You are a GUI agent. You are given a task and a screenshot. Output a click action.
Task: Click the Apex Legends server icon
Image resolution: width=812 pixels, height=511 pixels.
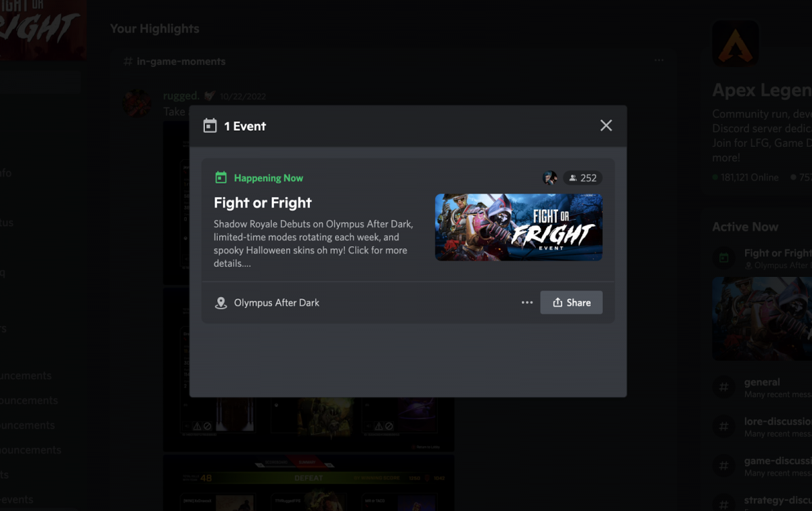click(735, 43)
